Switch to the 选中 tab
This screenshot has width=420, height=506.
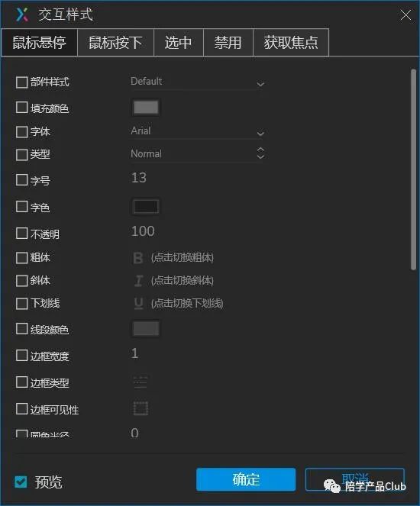[179, 43]
